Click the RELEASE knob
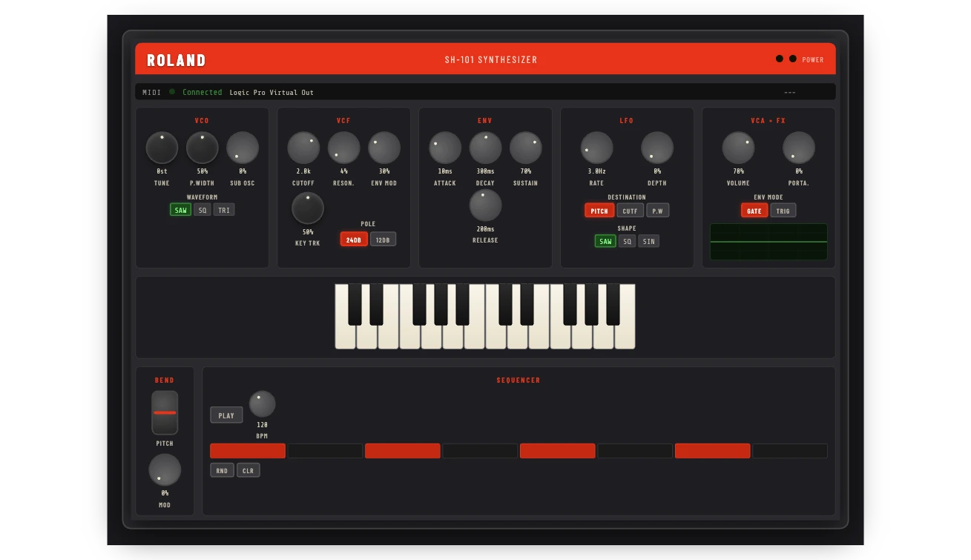This screenshot has width=971, height=560. point(485,205)
